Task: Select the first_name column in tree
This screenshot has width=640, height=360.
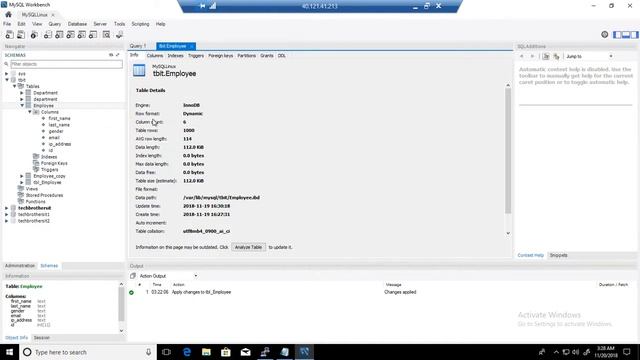Action: tap(60, 118)
